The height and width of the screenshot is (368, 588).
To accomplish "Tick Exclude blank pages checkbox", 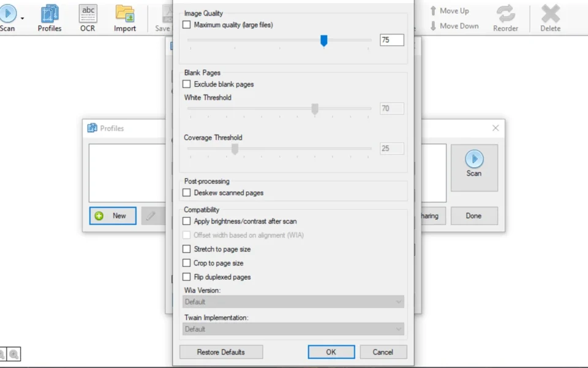I will point(186,84).
